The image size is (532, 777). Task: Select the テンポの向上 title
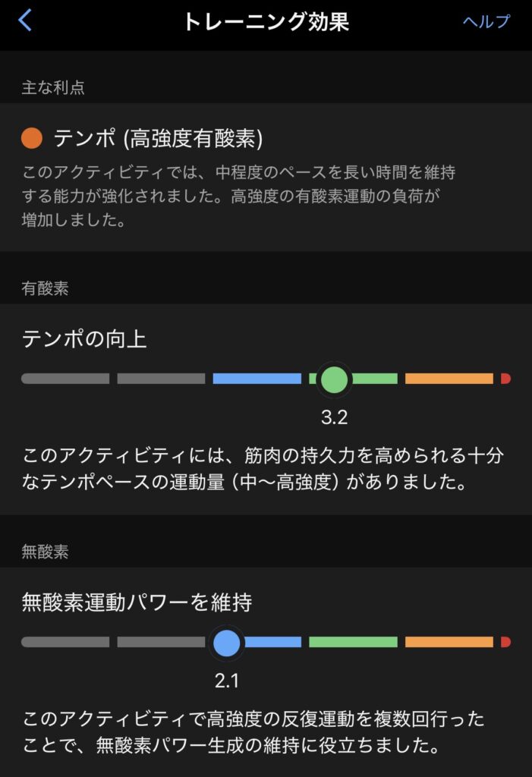point(84,339)
